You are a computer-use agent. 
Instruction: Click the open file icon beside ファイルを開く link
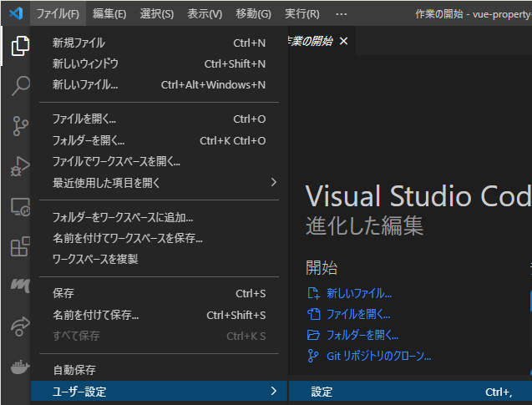[313, 314]
